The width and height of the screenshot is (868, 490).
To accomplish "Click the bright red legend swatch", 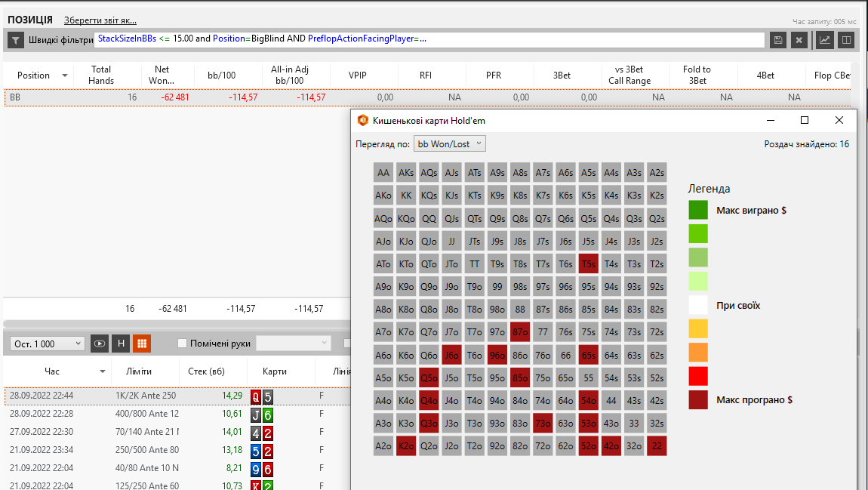I will coord(698,376).
